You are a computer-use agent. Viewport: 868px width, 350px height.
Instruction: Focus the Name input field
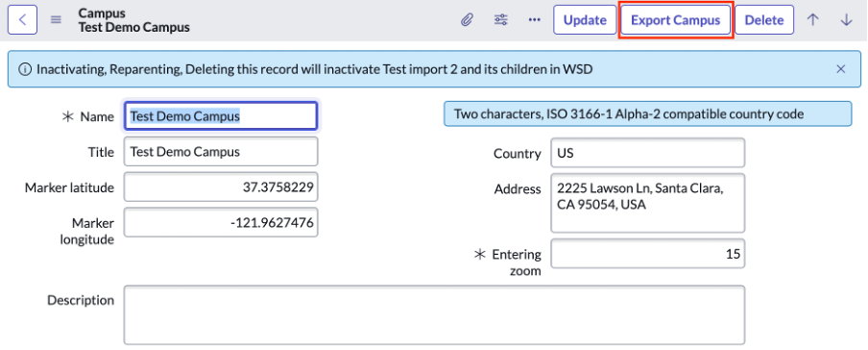[221, 116]
